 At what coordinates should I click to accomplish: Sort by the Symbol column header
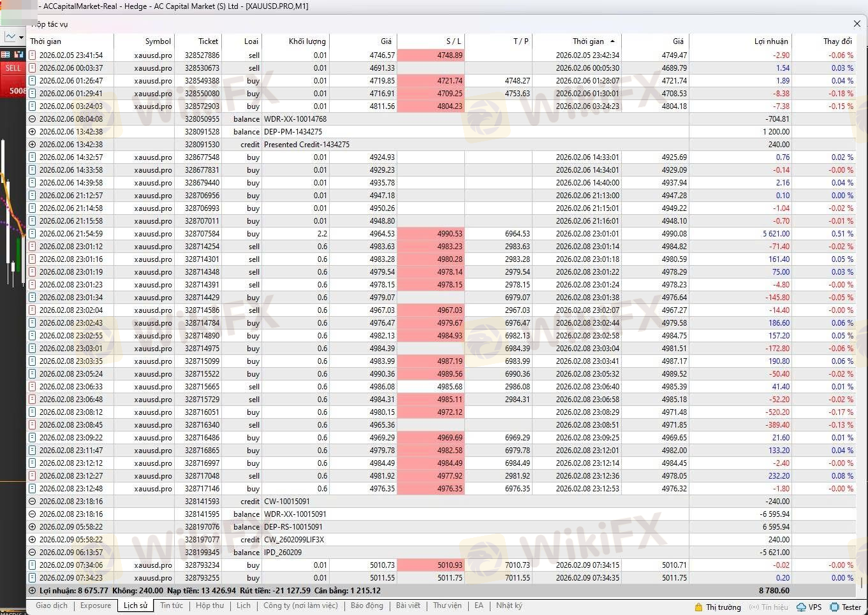[144, 41]
